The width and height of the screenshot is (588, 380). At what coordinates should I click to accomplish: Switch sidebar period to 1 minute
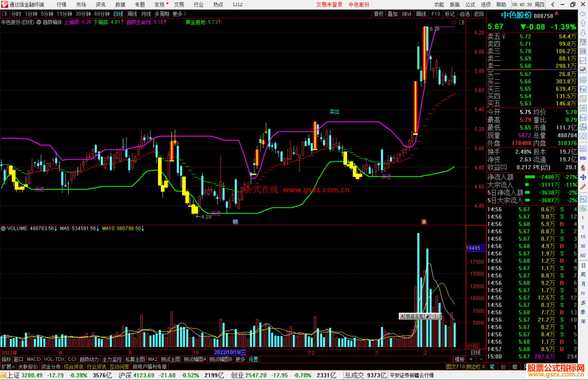(x=583, y=218)
